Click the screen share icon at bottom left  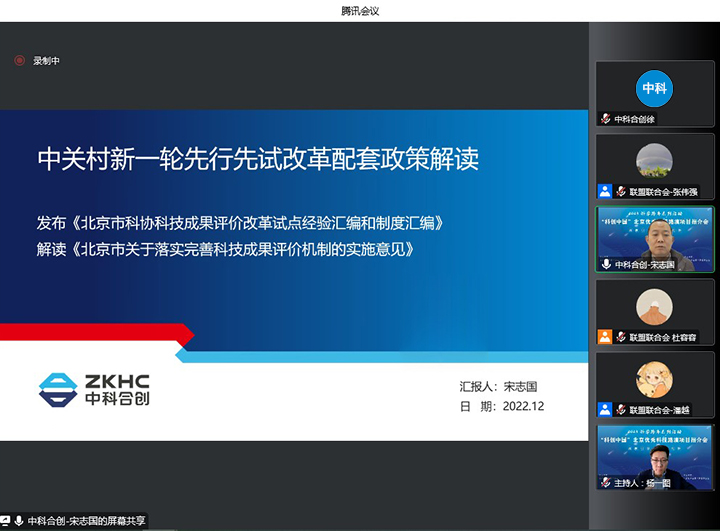coord(5,521)
